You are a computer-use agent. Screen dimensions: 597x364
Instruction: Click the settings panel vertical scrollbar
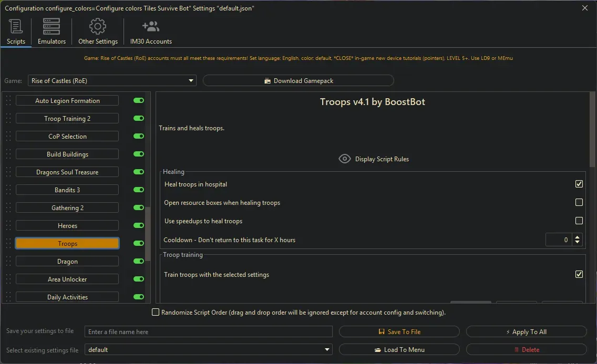click(x=592, y=129)
